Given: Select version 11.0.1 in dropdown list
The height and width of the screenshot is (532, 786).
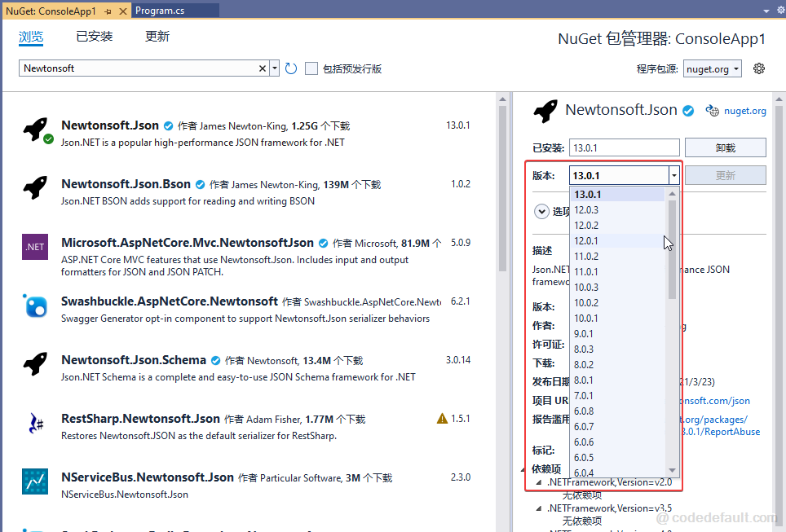Looking at the screenshot, I should pyautogui.click(x=617, y=272).
